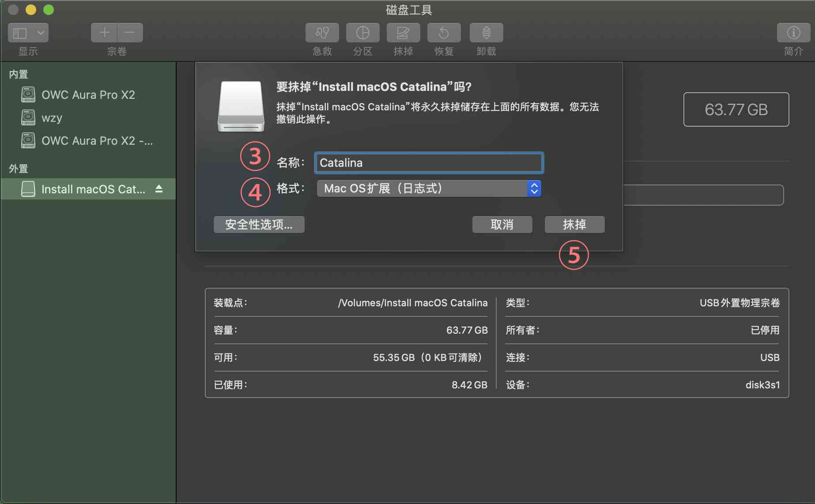Click the 63.77 GB size box

736,109
